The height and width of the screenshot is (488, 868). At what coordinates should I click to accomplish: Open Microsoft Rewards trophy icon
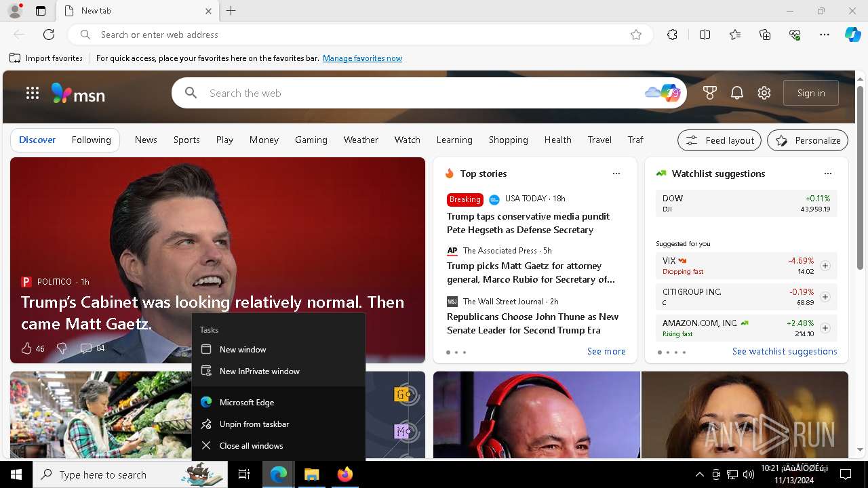pos(710,93)
